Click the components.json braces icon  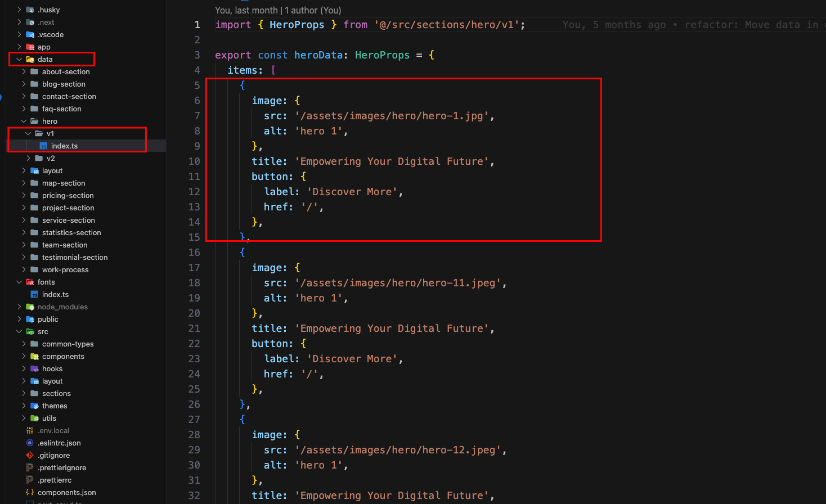pos(30,493)
